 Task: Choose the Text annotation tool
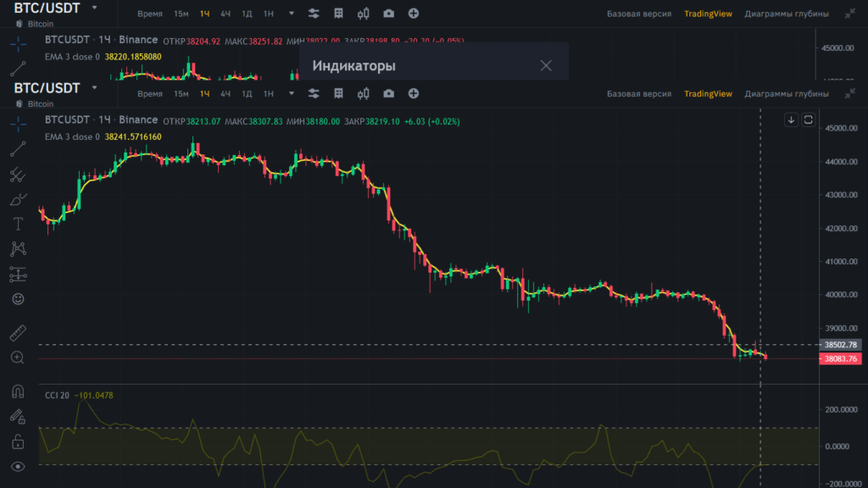(x=17, y=225)
